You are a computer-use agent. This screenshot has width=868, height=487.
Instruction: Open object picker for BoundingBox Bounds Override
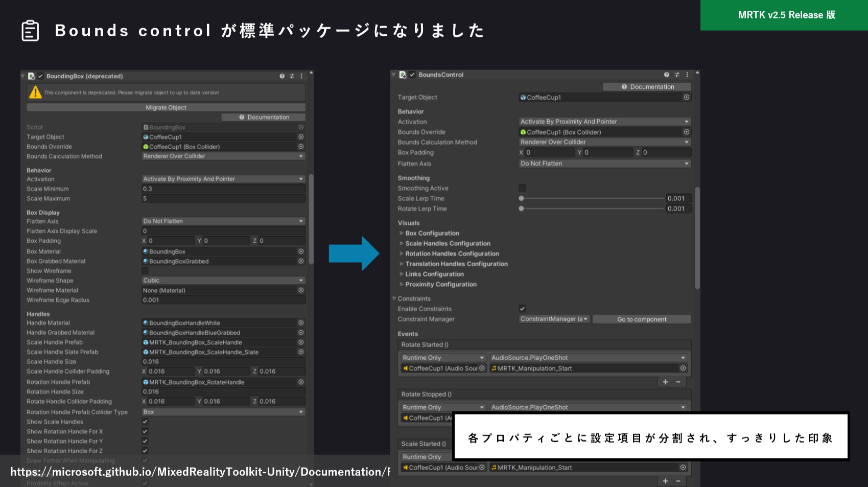[x=301, y=147]
